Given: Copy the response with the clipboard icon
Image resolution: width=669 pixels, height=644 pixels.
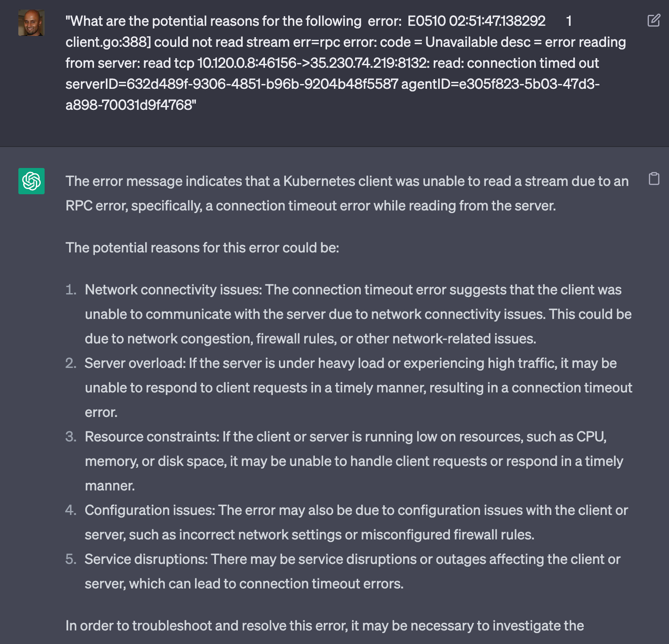Looking at the screenshot, I should pos(654,178).
